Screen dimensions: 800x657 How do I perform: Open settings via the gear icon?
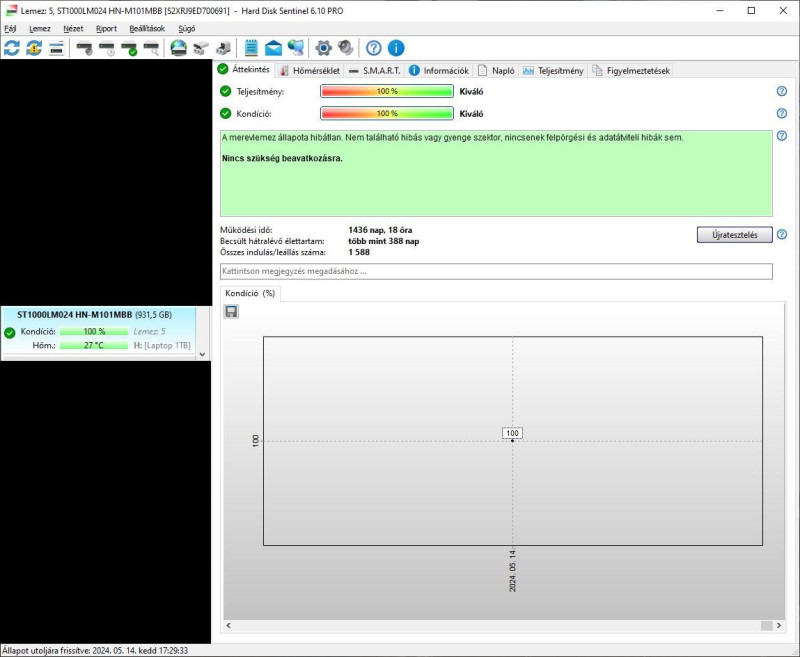[x=323, y=48]
